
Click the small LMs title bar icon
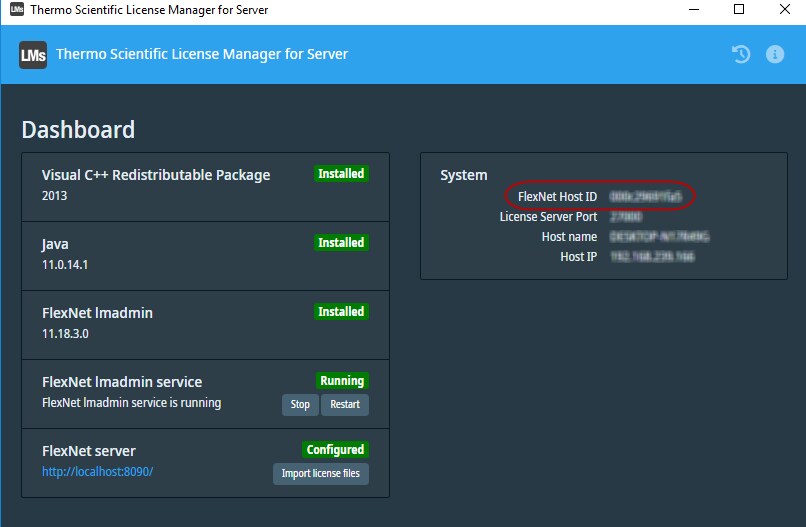point(15,10)
